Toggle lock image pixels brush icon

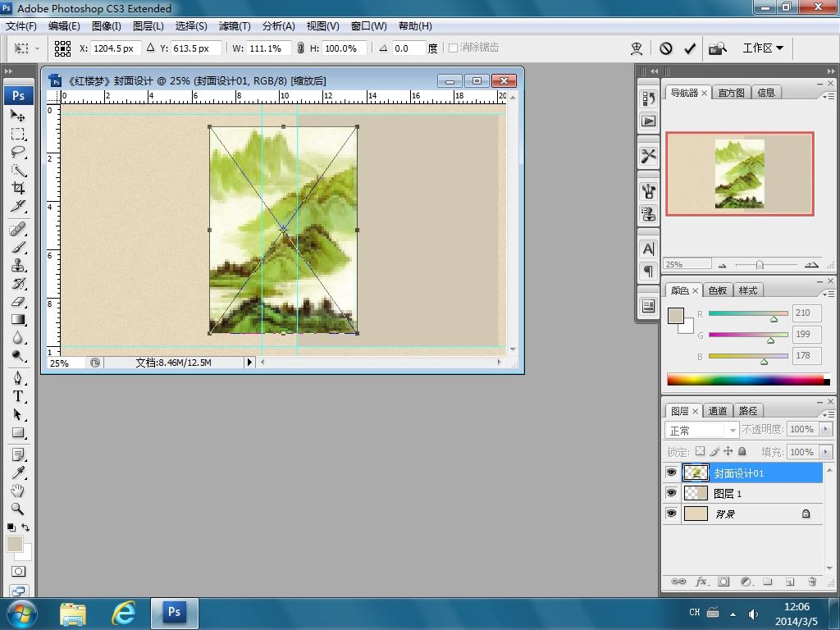(x=714, y=451)
